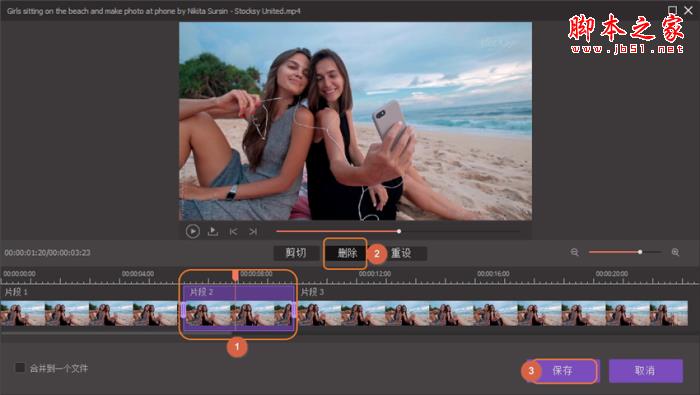Image resolution: width=700 pixels, height=395 pixels.
Task: Click the first thumbnail in 片段 1 filmstrip
Action: pyautogui.click(x=23, y=313)
